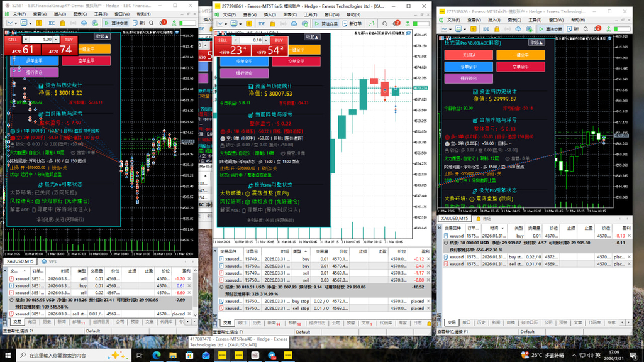Screen dimensions: 644x362
Task: Click 关闭EA in the 277538026 EA panel
Action: coord(468,55)
